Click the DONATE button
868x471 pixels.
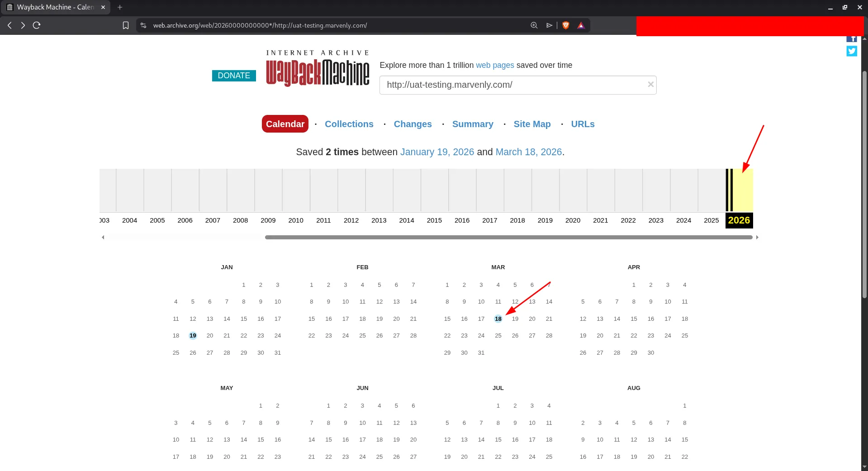[234, 75]
